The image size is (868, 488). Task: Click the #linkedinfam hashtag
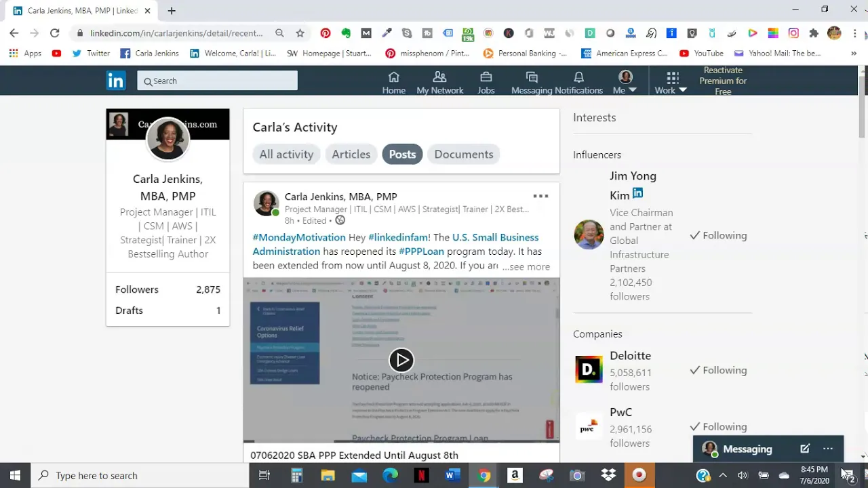point(398,237)
